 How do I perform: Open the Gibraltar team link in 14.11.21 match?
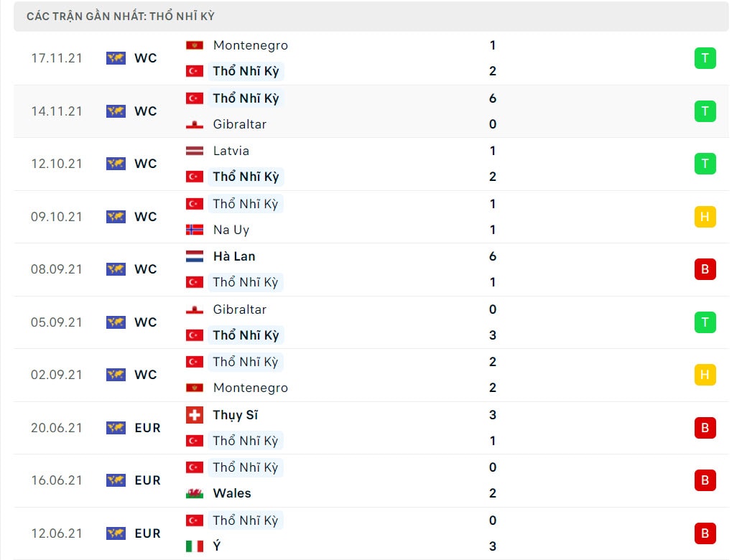(x=239, y=124)
